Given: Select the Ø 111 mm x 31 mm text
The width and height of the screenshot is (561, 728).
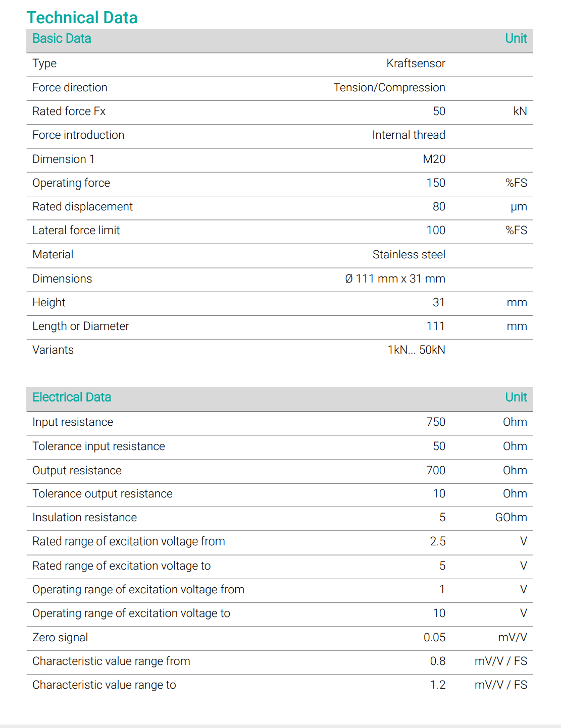Looking at the screenshot, I should 395,279.
